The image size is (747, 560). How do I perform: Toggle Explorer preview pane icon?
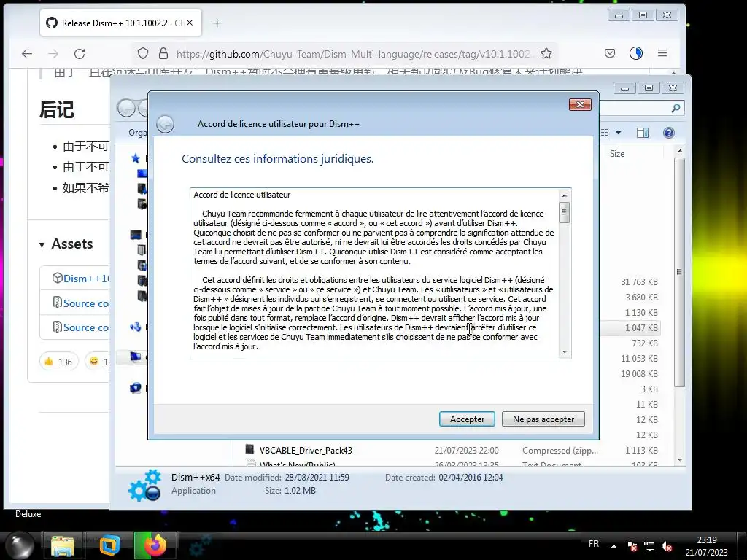[643, 133]
